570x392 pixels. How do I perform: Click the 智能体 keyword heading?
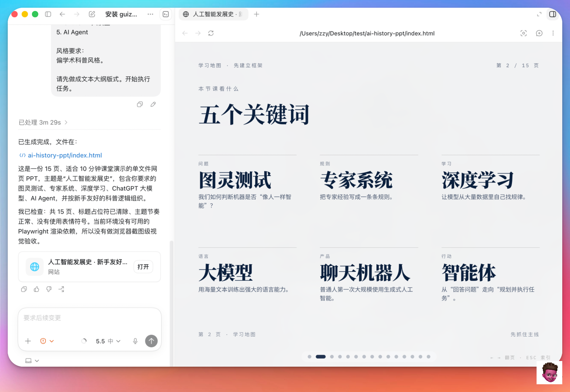[x=469, y=273]
